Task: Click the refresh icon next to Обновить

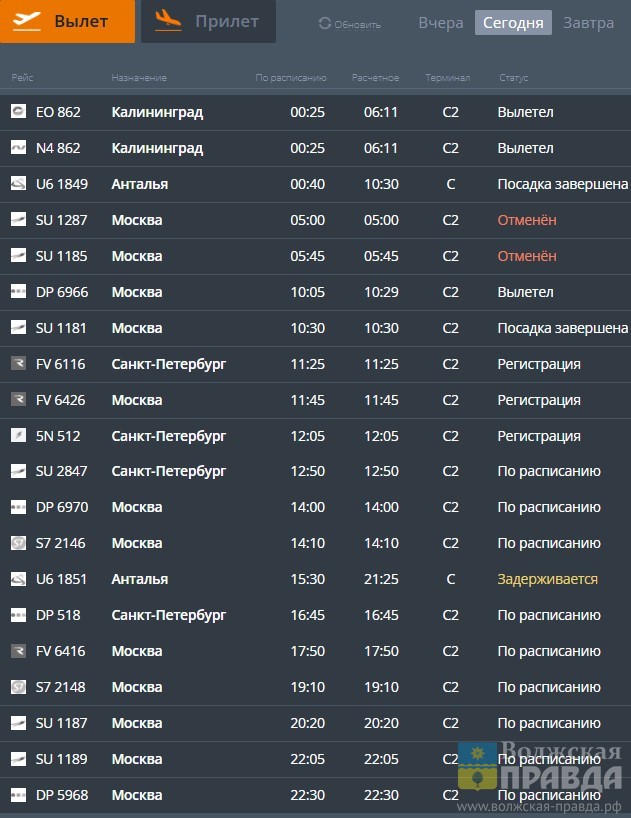Action: [x=324, y=23]
